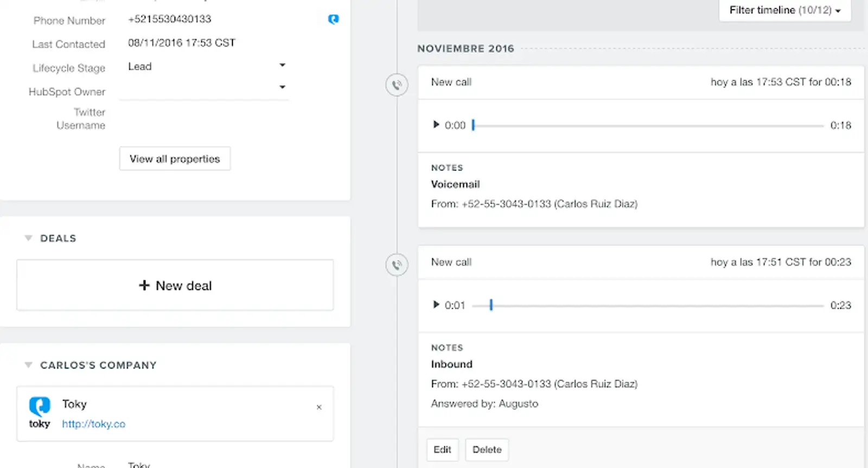Play the 17:53 voicemail recording
This screenshot has width=868, height=468.
tap(436, 125)
